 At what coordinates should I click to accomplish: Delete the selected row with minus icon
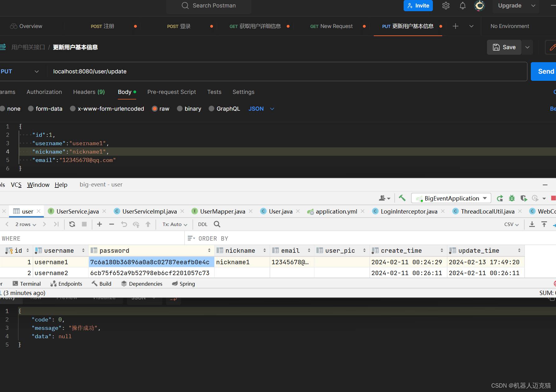point(112,224)
